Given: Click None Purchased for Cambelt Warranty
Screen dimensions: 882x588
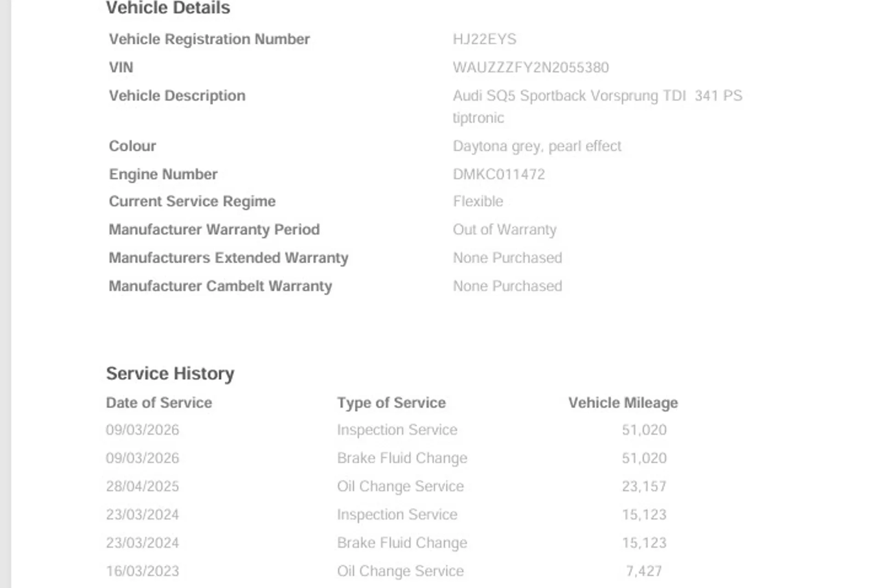Looking at the screenshot, I should coord(507,286).
